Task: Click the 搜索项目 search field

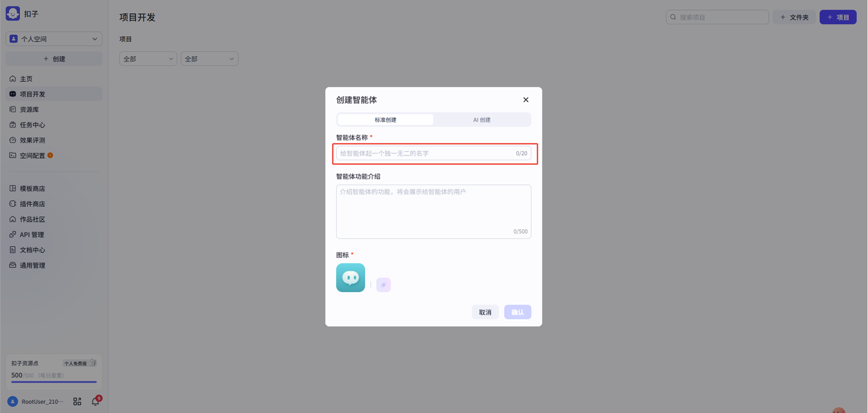Action: (x=718, y=17)
